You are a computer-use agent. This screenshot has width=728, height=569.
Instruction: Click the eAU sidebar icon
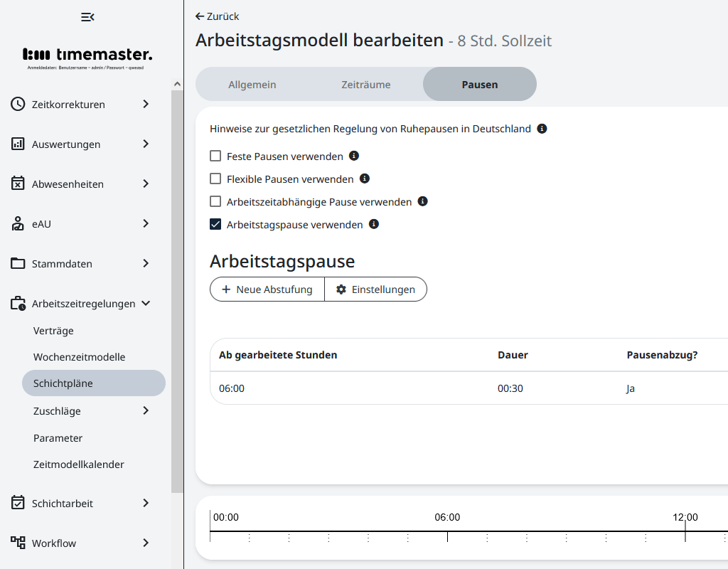coord(18,224)
